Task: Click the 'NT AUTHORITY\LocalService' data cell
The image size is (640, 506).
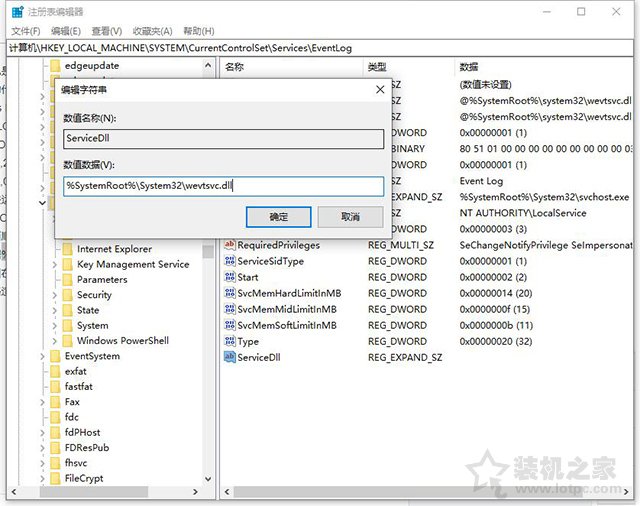Action: point(523,213)
